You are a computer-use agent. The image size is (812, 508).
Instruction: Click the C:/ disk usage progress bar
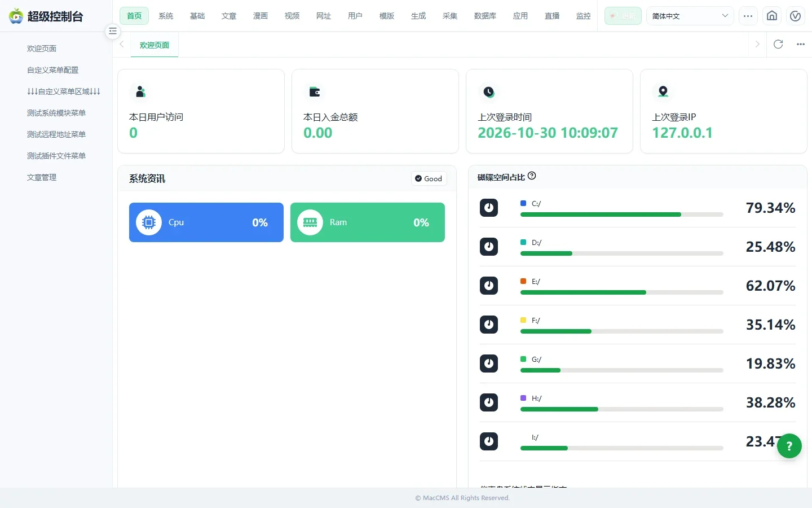[x=621, y=214]
